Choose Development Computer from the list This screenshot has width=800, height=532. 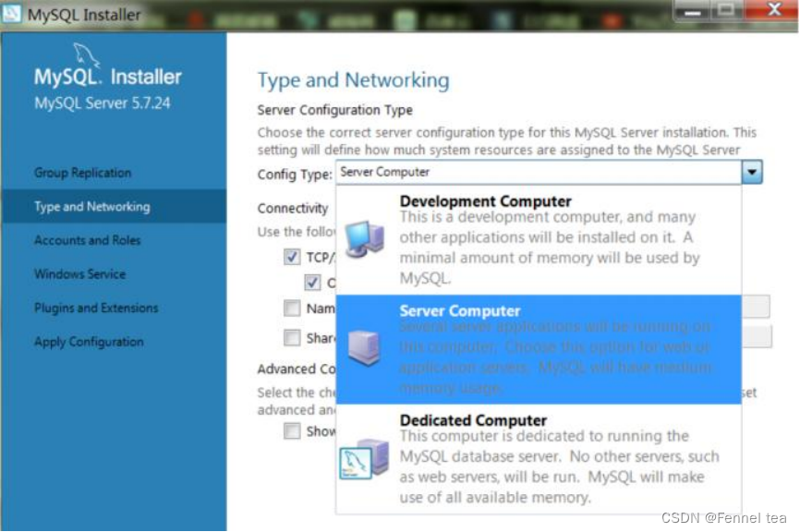539,240
